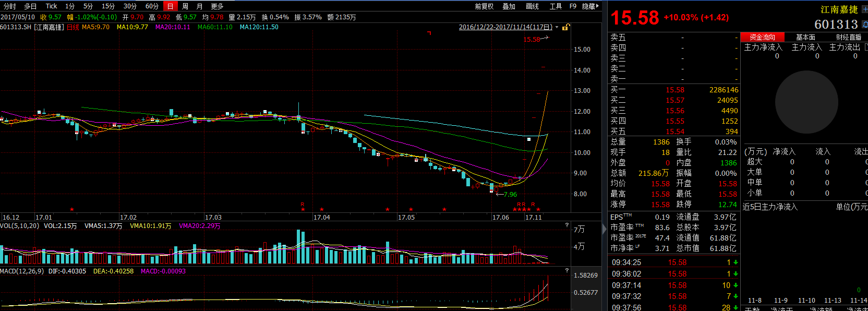Click the red star event marker near 17.04
This screenshot has height=311, width=868.
click(322, 209)
